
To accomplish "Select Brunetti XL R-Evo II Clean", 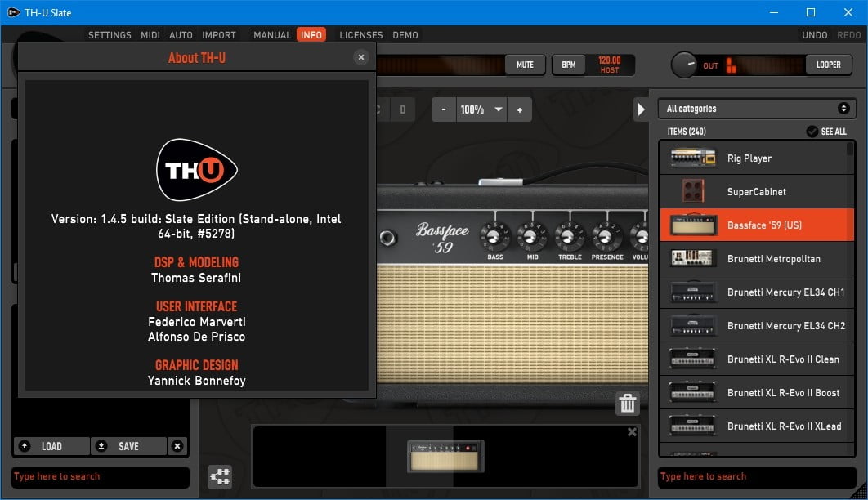I will coord(757,359).
